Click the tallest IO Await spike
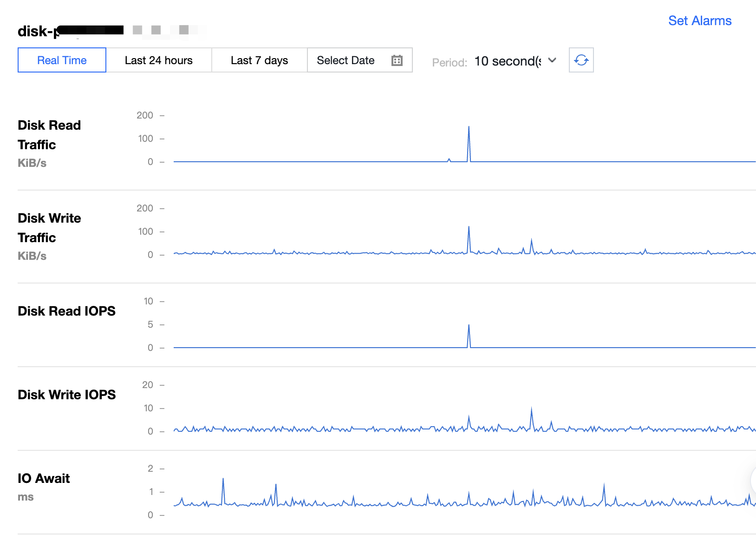Viewport: 756px width, 554px height. 223,479
